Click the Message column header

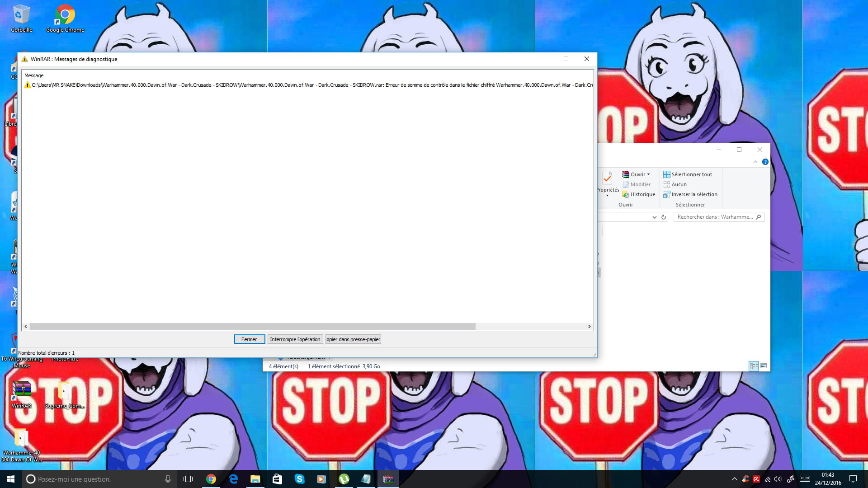tap(34, 75)
